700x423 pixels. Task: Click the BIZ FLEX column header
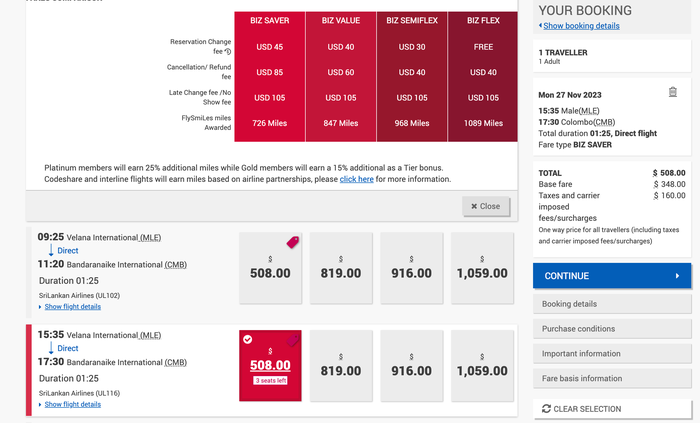[x=483, y=21]
